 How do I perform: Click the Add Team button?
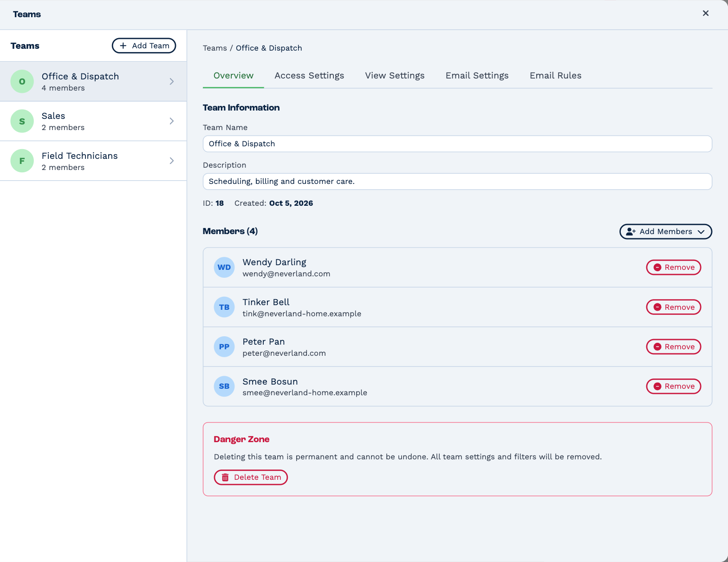click(144, 46)
